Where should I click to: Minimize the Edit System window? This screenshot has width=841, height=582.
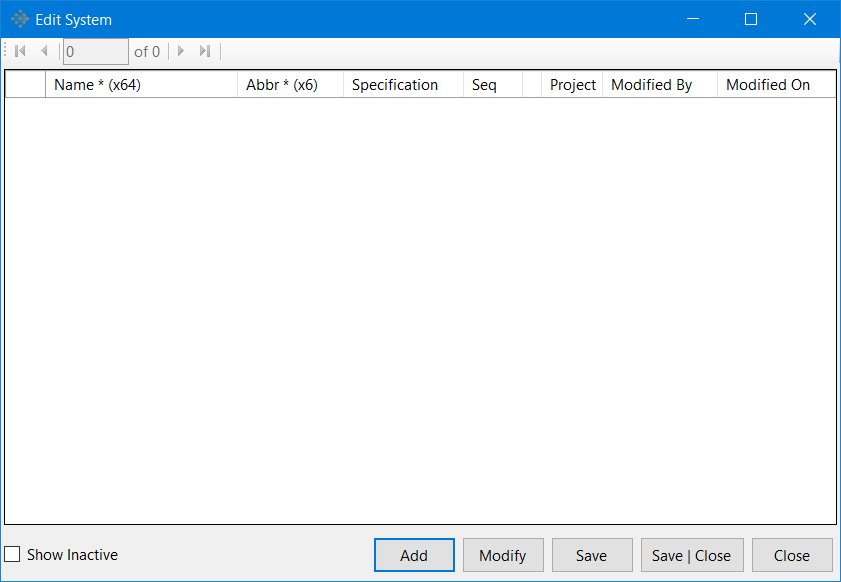click(693, 19)
